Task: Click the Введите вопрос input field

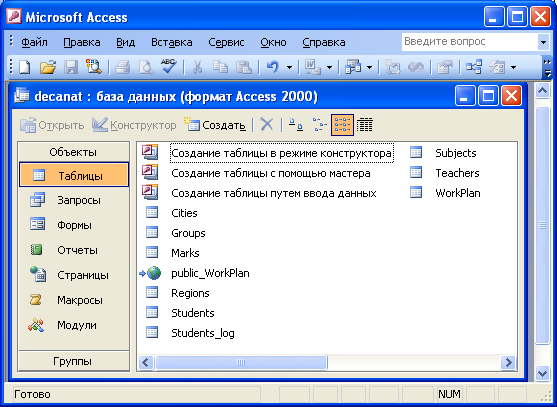Action: click(470, 42)
